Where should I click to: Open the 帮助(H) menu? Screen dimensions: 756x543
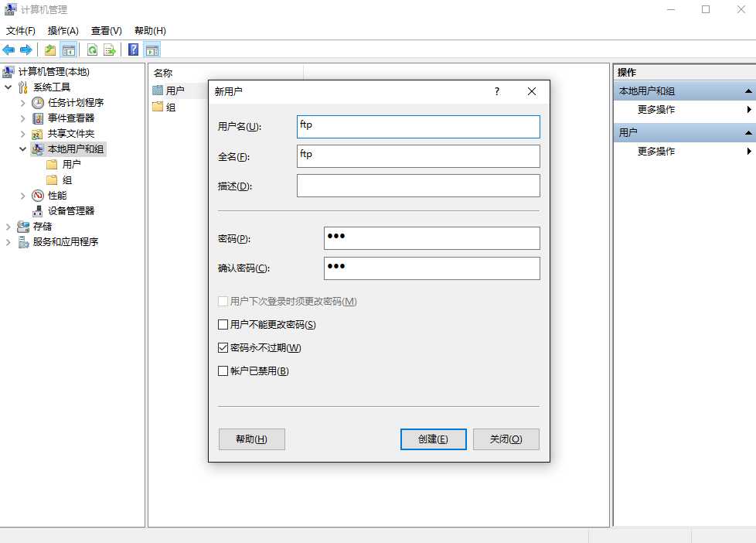[151, 31]
